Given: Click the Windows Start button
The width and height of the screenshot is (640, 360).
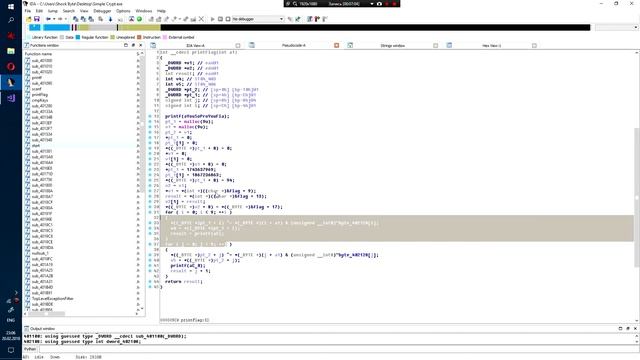Looking at the screenshot, I should click(x=11, y=6).
